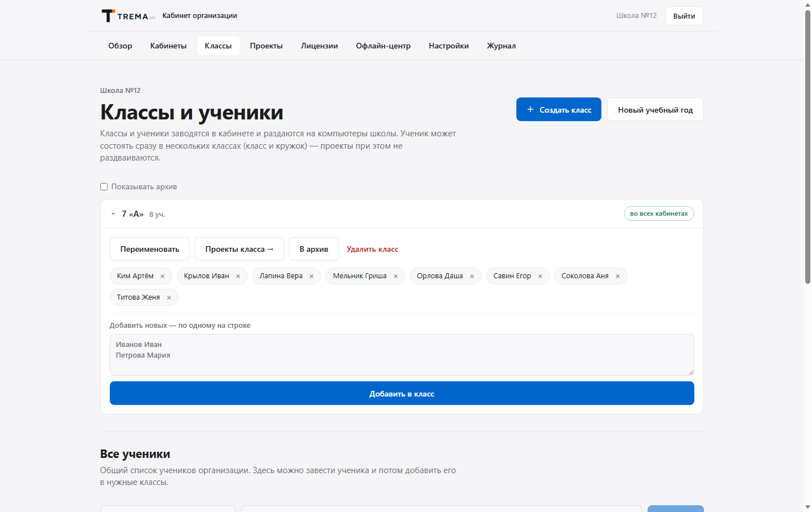Click the page vertical scrollbar thumb
The image size is (812, 512).
coord(807,146)
